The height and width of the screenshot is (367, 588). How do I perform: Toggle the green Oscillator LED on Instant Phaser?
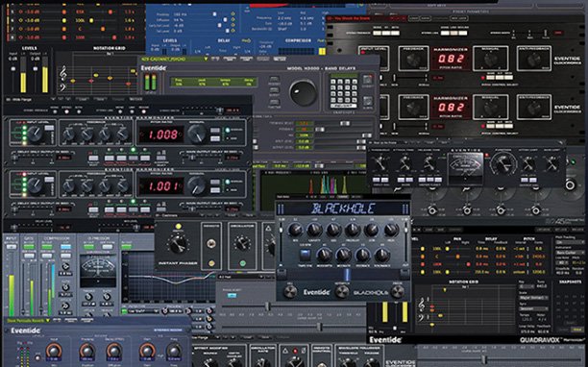(243, 263)
